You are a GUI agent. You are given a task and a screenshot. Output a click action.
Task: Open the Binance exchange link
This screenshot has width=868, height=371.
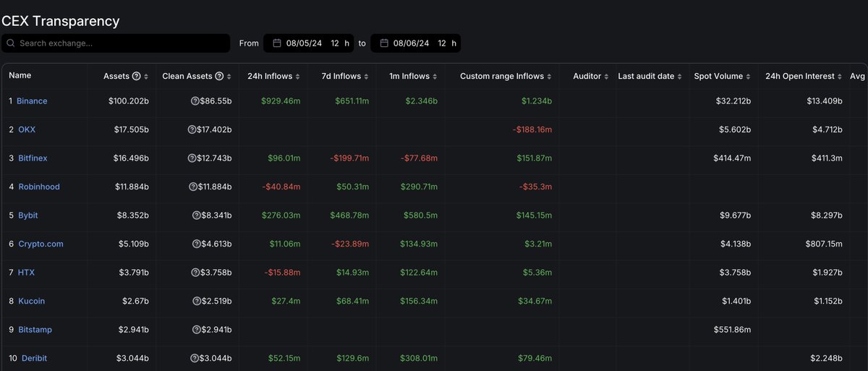pos(32,101)
